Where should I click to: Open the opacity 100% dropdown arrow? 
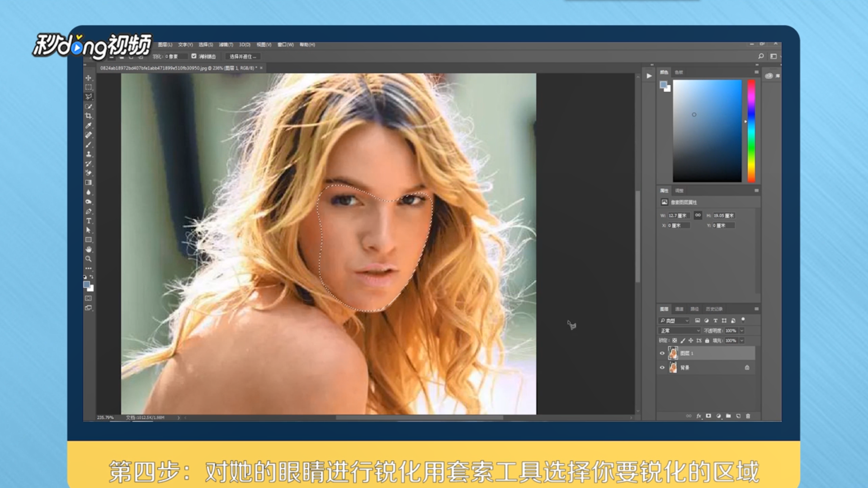click(x=742, y=331)
